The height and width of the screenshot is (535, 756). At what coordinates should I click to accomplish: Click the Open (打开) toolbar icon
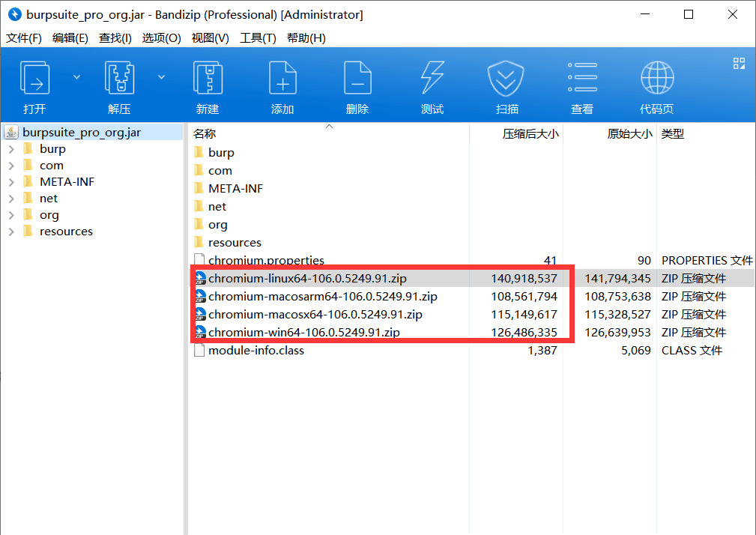34,78
